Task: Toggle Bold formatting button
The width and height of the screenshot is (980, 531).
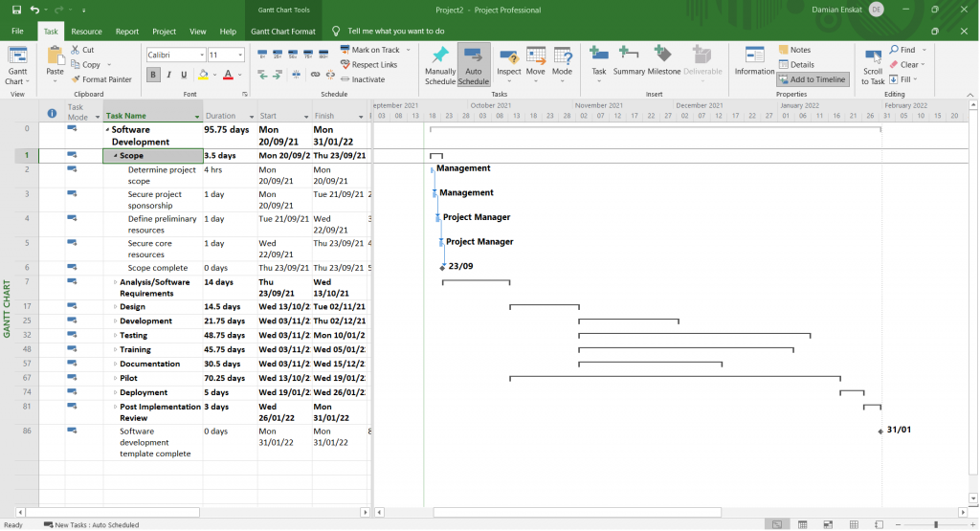Action: tap(154, 75)
